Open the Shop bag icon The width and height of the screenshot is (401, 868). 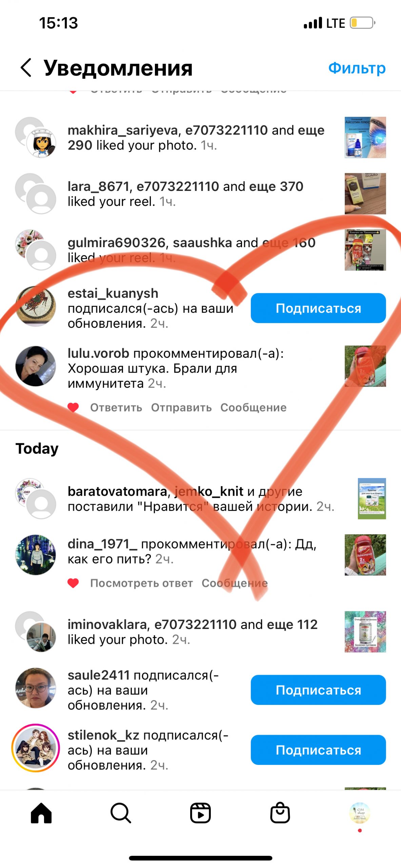tap(280, 813)
